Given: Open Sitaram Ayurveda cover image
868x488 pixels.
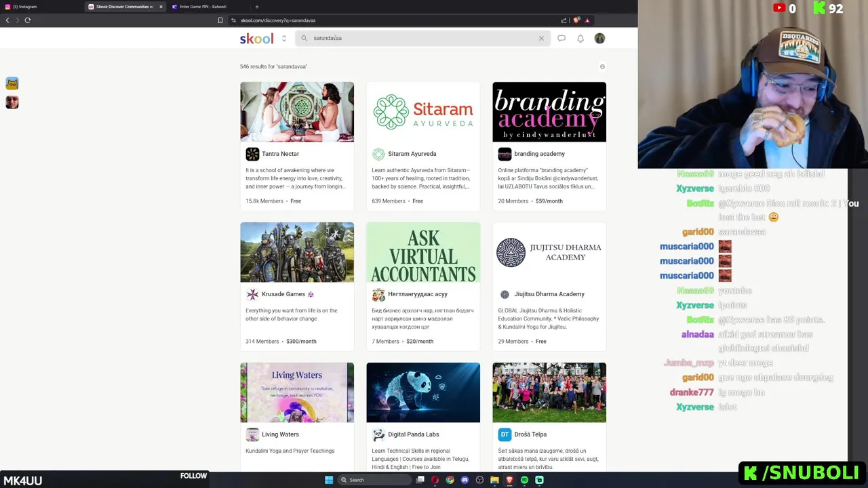Looking at the screenshot, I should pos(423,112).
